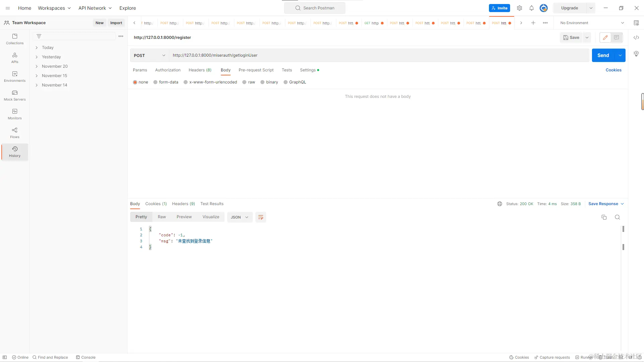Open the user avatar menu
Image resolution: width=644 pixels, height=362 pixels.
point(544,8)
